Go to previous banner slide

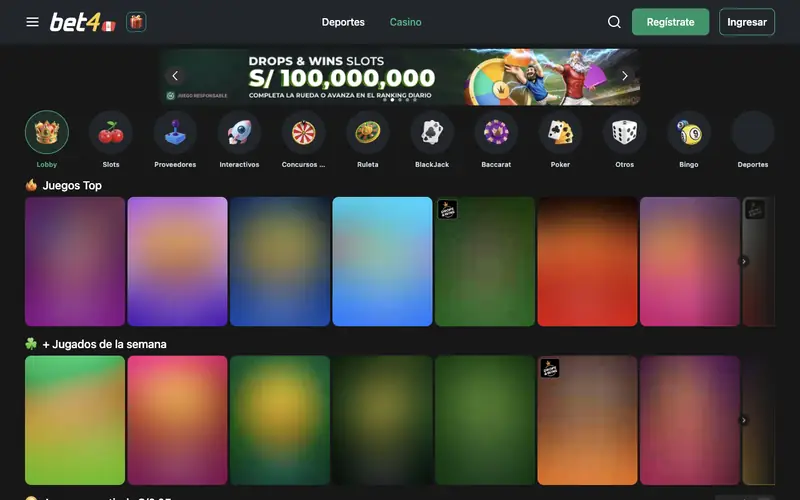tap(175, 76)
